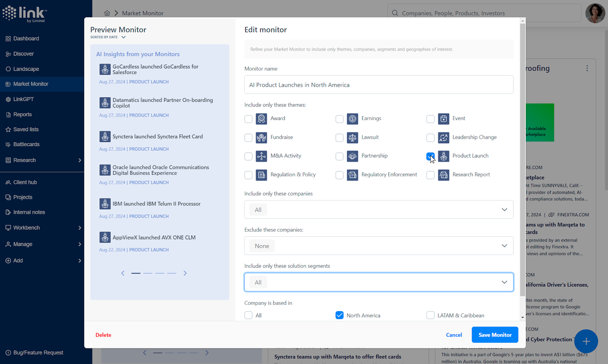Click the Partnership handshake icon
608x364 pixels.
(x=353, y=156)
